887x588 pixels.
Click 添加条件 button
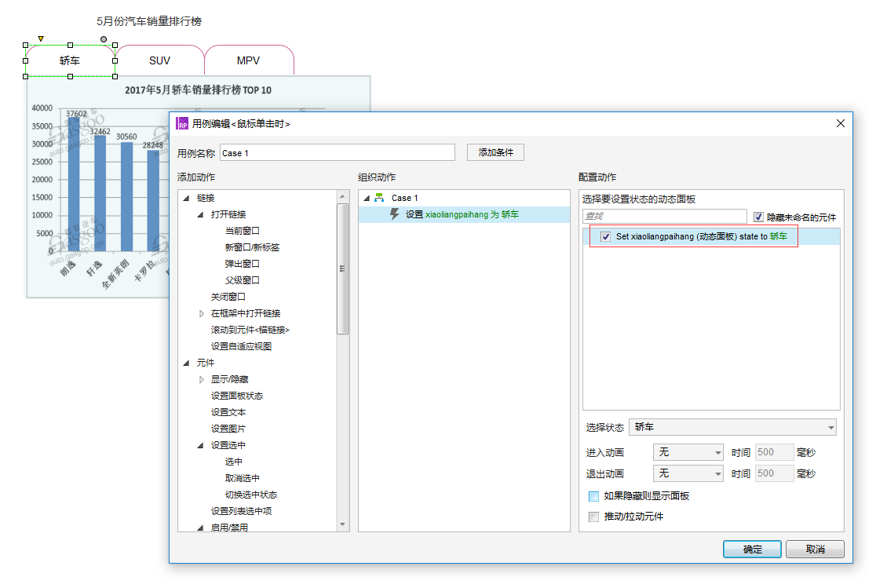[x=495, y=152]
